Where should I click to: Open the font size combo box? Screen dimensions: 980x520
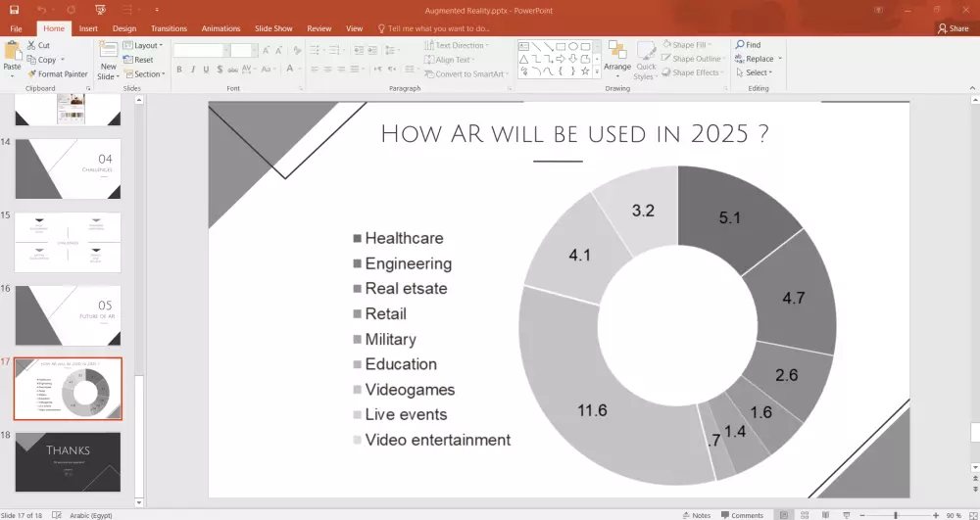pyautogui.click(x=244, y=50)
